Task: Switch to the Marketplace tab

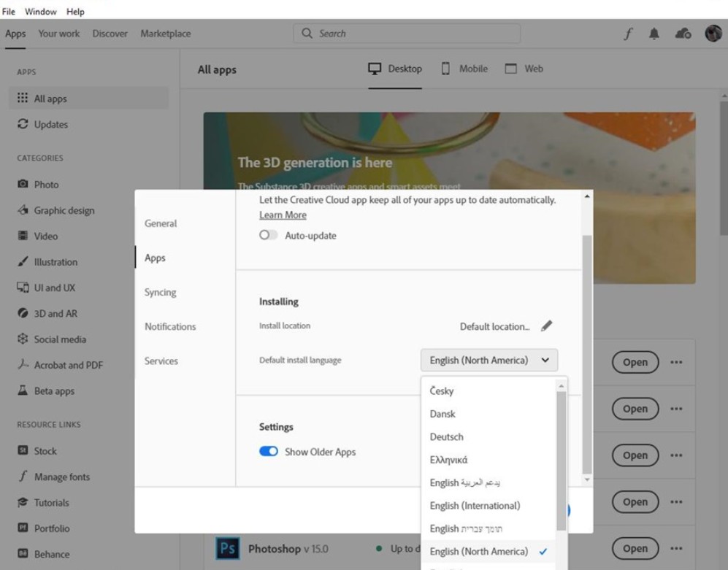Action: pos(166,34)
